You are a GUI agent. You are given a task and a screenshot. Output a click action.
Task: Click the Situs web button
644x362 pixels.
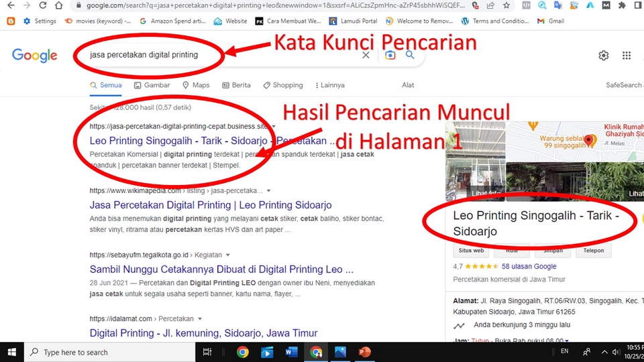pyautogui.click(x=471, y=250)
